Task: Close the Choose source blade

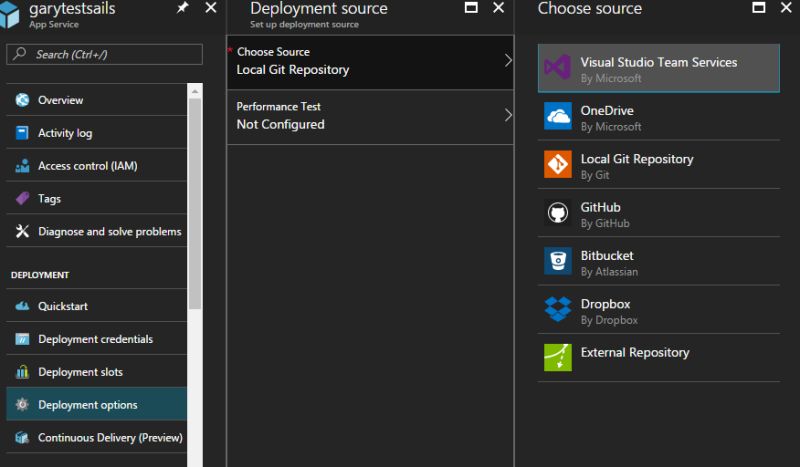Action: (786, 8)
